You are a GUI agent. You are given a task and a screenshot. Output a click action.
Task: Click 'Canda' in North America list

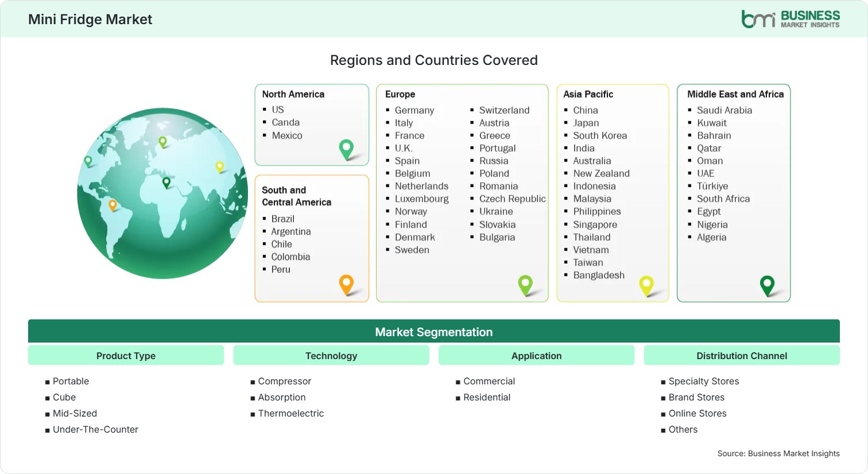(x=286, y=122)
